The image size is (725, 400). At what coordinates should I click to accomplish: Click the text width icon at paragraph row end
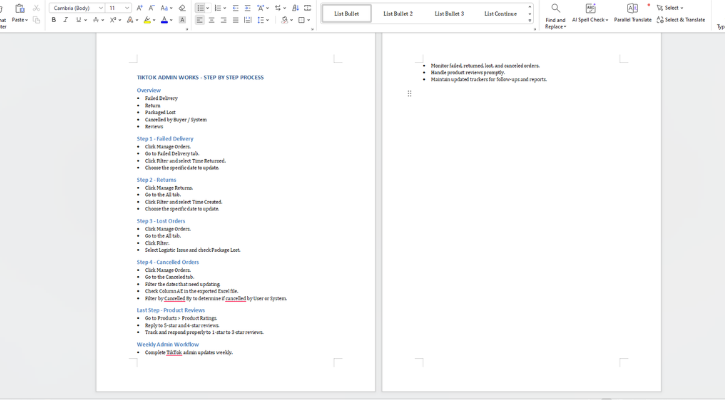[x=307, y=8]
